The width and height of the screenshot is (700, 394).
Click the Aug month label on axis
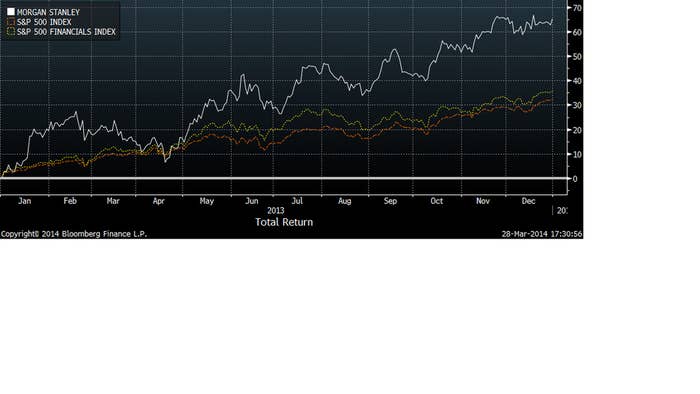pyautogui.click(x=345, y=201)
